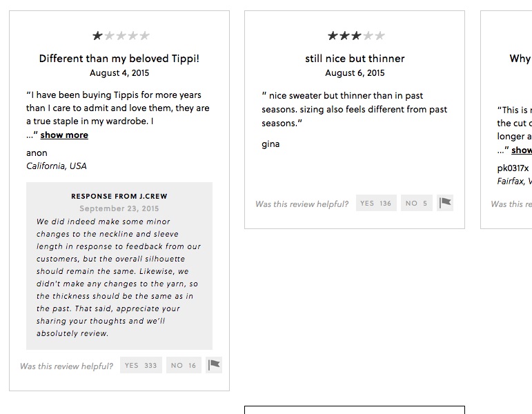Select reviewer name "pk0317x"

[513, 168]
